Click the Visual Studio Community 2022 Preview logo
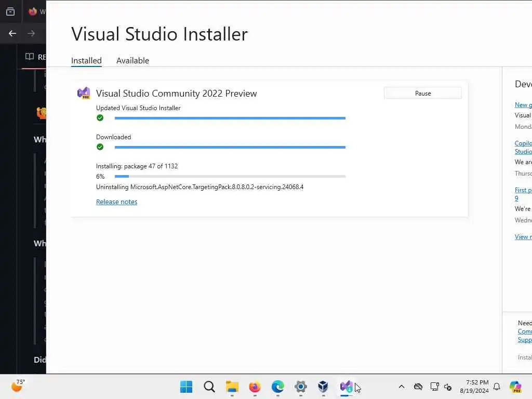The width and height of the screenshot is (532, 399). [x=84, y=93]
